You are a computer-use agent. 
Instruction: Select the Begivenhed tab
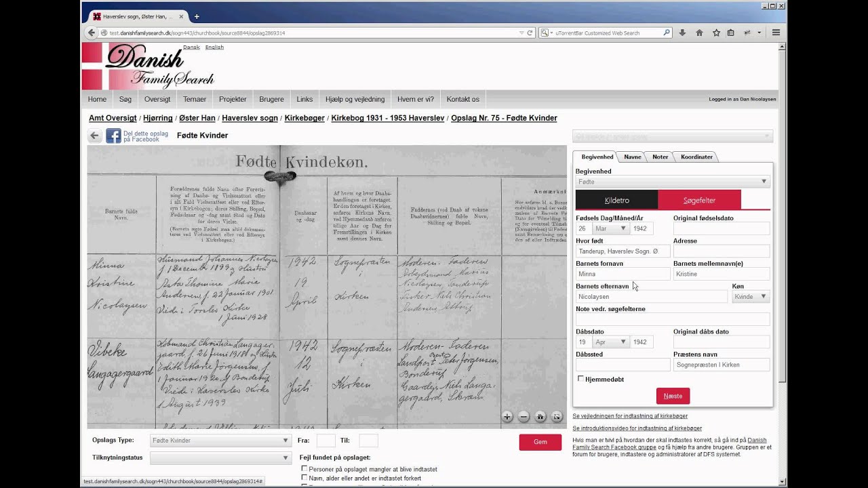(x=597, y=157)
